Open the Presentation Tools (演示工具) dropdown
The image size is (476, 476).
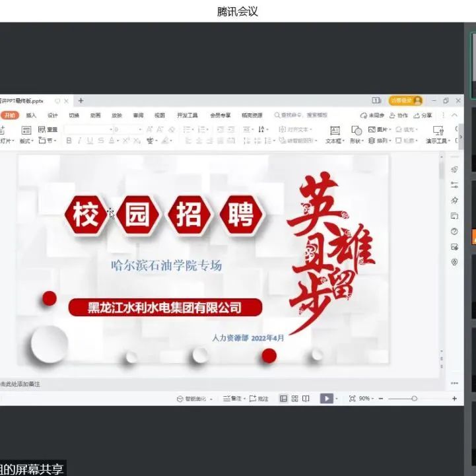point(438,141)
